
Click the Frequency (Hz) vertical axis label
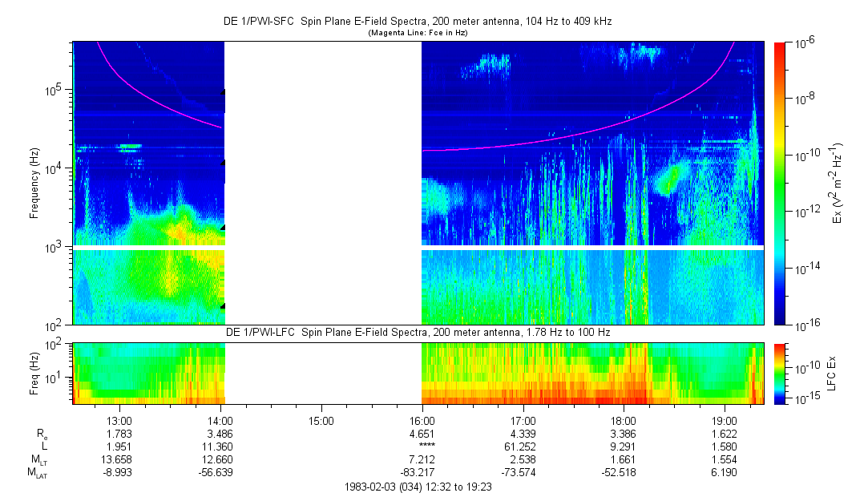pyautogui.click(x=35, y=183)
